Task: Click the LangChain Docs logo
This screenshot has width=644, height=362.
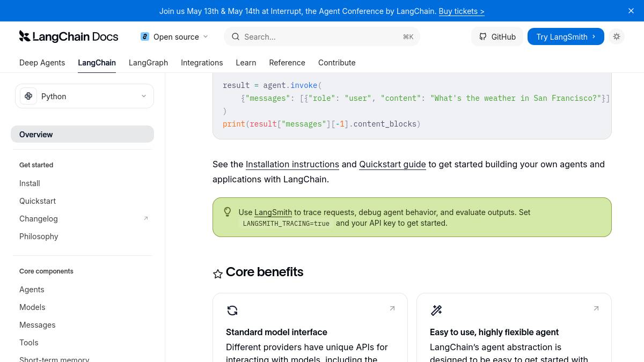Action: coord(69,36)
